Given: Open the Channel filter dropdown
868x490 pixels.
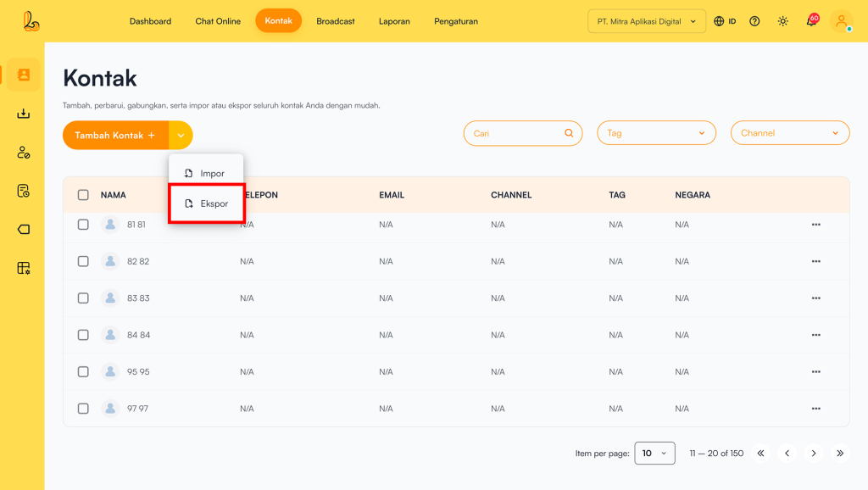Looking at the screenshot, I should 789,133.
